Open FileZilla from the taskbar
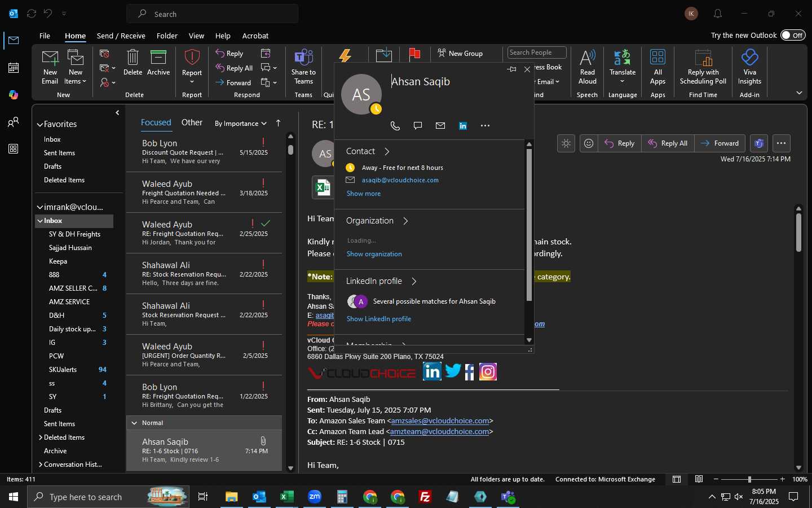Viewport: 812px width, 508px height. [425, 497]
